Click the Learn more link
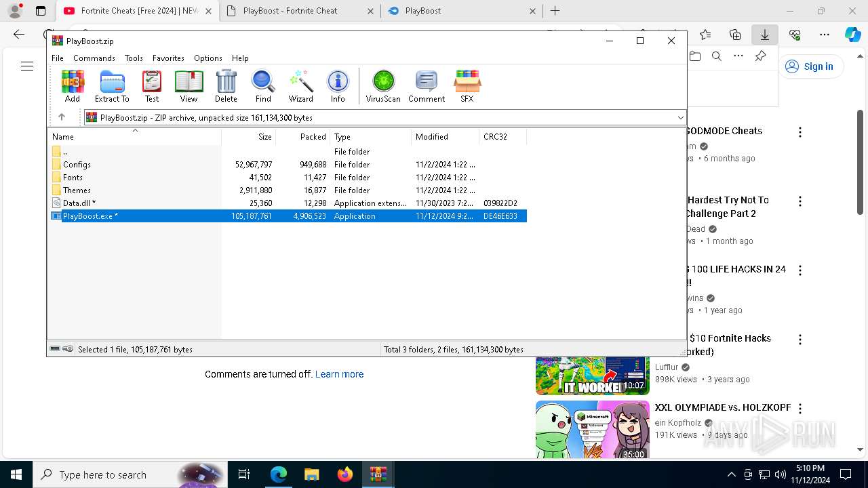868x488 pixels. [339, 374]
